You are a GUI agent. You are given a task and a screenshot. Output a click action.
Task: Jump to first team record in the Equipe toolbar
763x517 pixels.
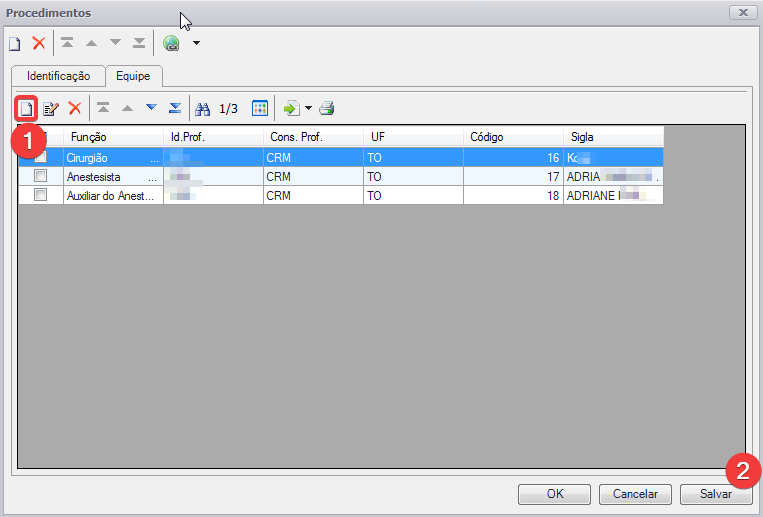pyautogui.click(x=103, y=108)
